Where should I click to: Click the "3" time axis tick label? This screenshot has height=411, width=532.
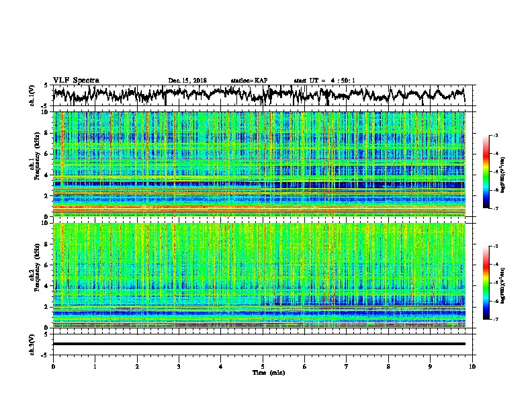(x=179, y=366)
